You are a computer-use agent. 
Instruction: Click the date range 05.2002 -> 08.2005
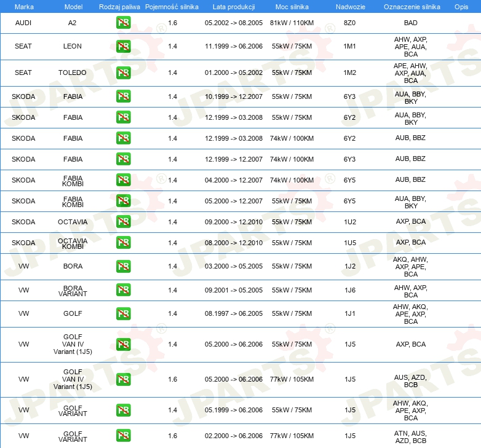click(234, 23)
